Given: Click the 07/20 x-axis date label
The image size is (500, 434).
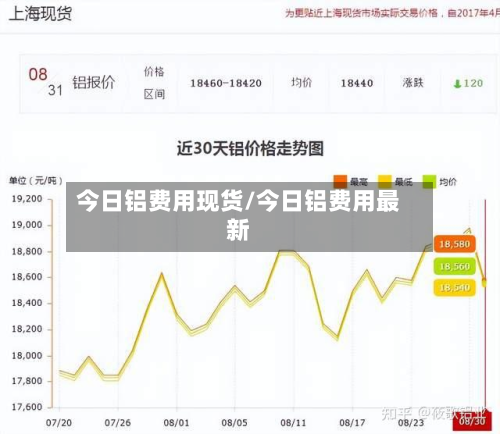Looking at the screenshot, I should point(59,423).
